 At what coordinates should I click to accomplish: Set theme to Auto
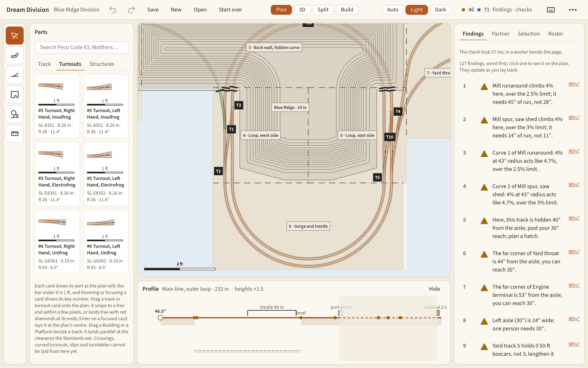pos(393,10)
